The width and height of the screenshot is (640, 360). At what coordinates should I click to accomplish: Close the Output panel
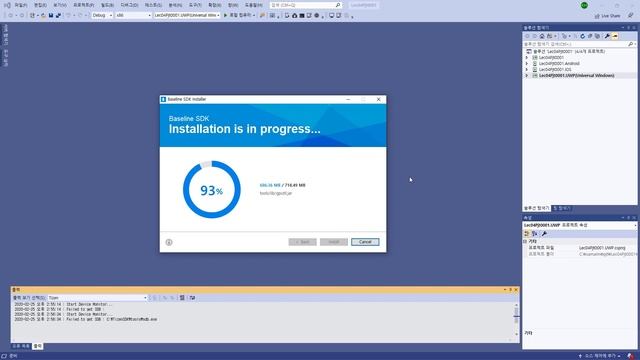516,290
